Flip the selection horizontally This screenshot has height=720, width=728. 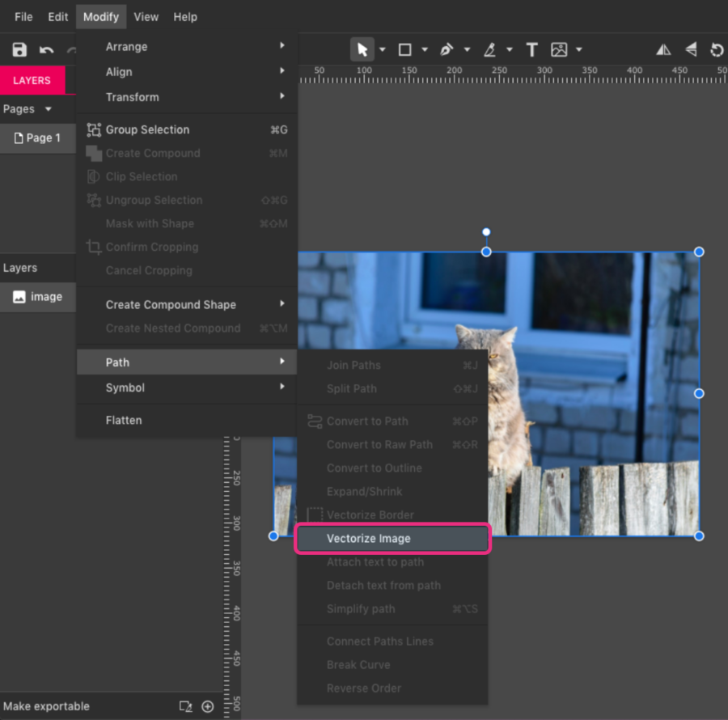(663, 49)
